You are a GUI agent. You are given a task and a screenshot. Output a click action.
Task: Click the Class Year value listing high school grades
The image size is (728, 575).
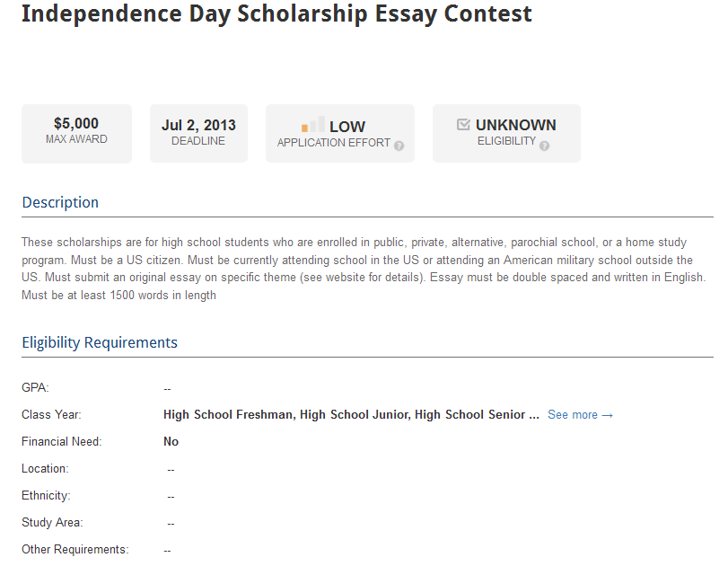(351, 415)
